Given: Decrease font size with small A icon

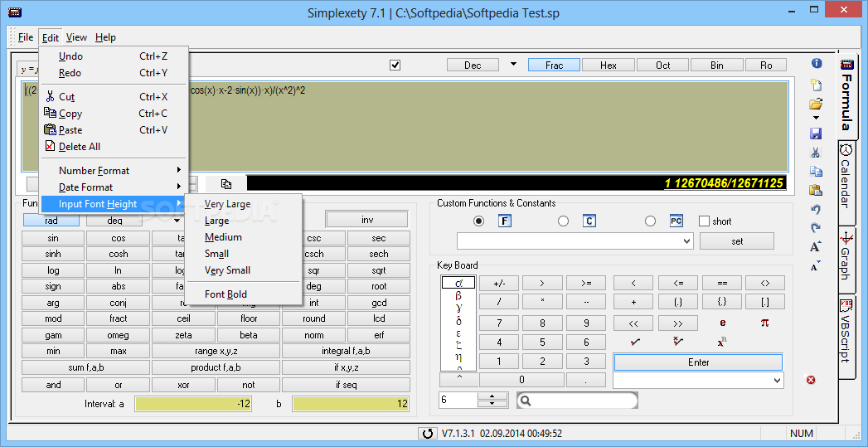Looking at the screenshot, I should [816, 266].
